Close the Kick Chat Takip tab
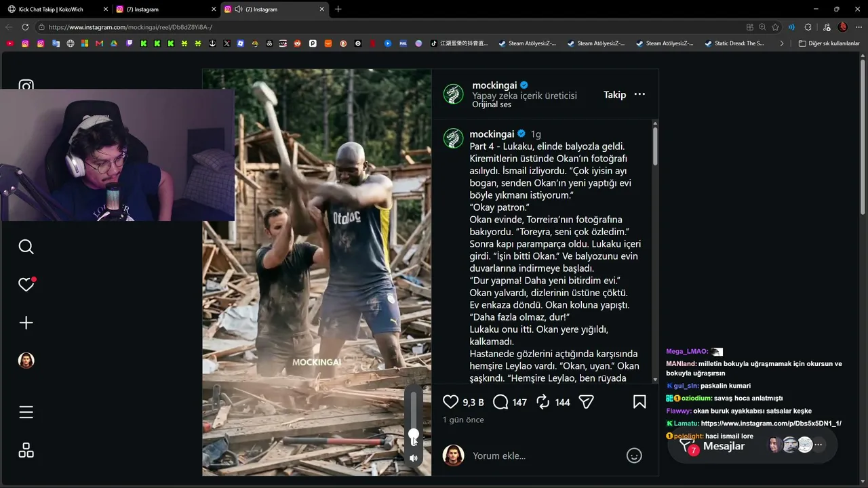The width and height of the screenshot is (868, 488). [x=105, y=9]
